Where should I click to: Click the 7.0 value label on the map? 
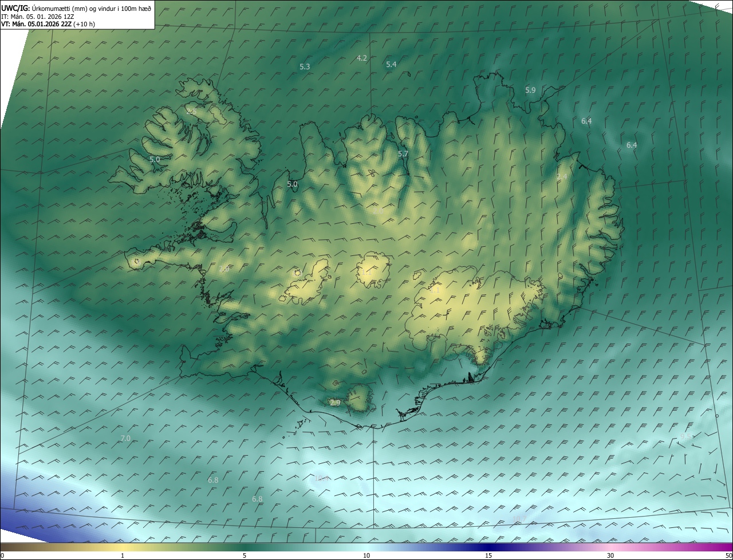click(x=125, y=439)
